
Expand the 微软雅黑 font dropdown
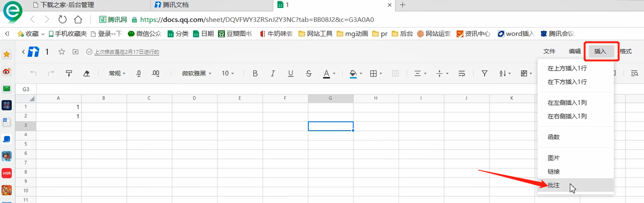tap(197, 73)
